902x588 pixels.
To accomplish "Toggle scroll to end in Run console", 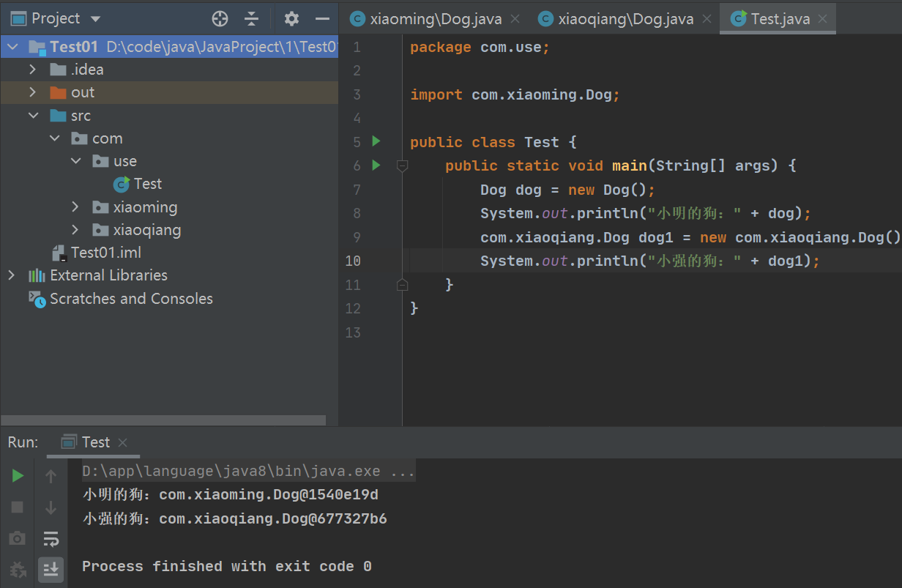I will [51, 569].
